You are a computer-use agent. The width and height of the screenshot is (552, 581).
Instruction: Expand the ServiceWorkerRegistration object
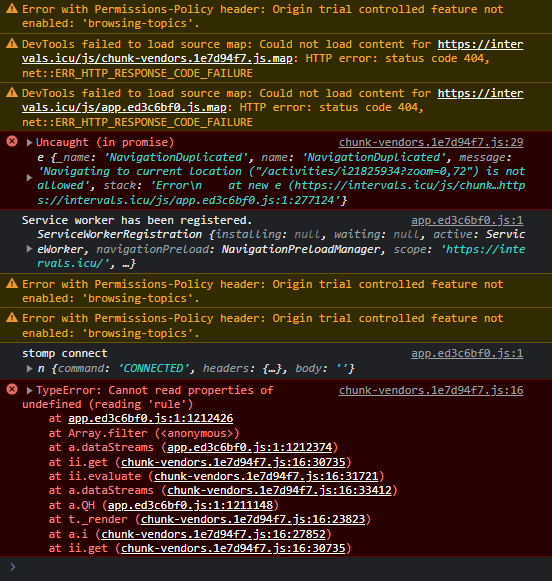[29, 249]
